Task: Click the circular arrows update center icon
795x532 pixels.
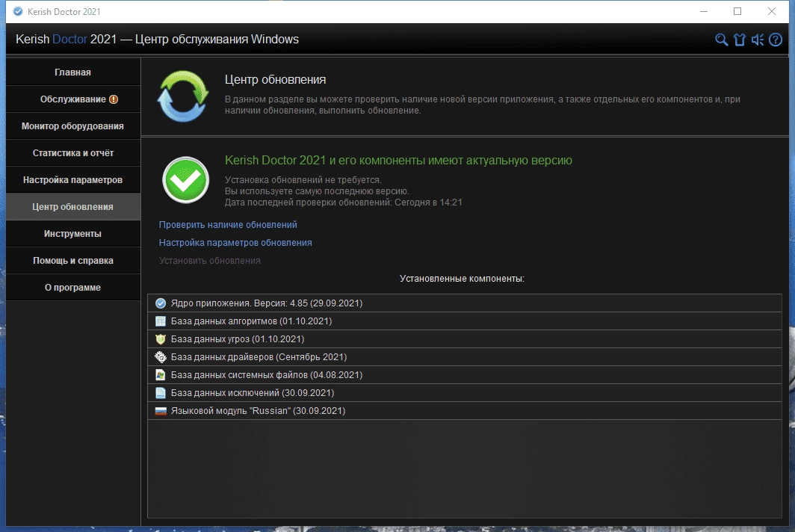Action: (x=183, y=96)
